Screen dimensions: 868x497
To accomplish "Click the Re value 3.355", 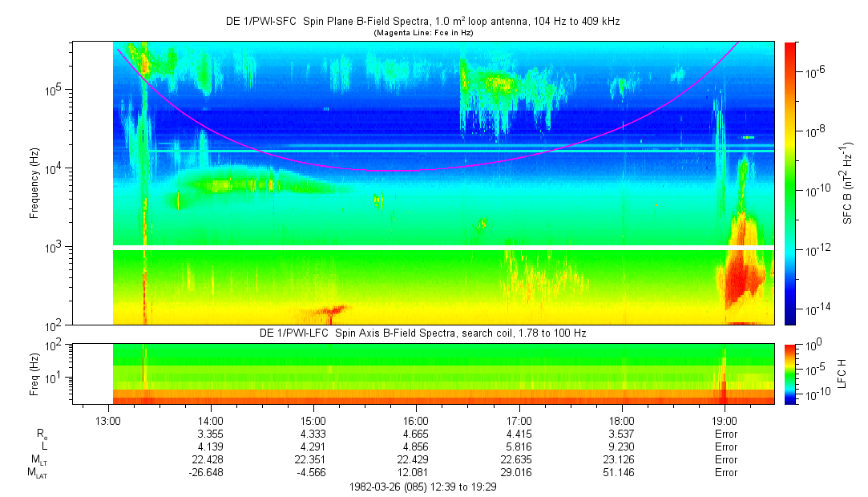I will (210, 434).
